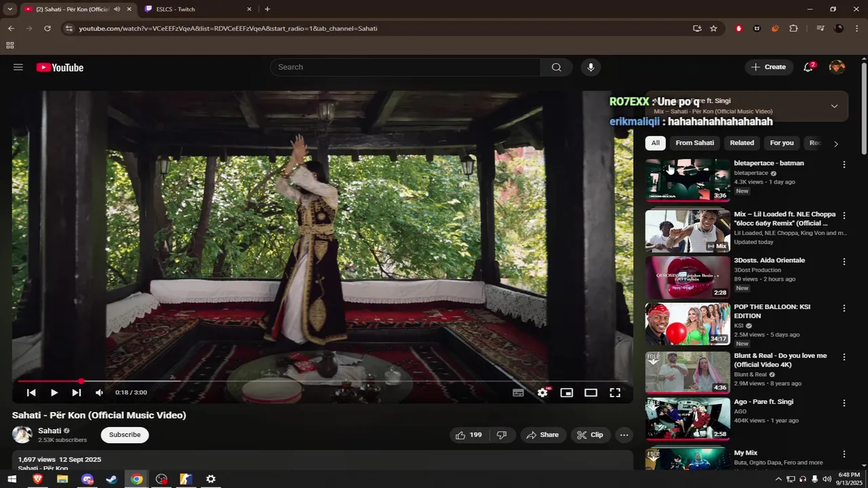Seek on the video progress bar
This screenshot has width=868, height=488.
point(323,382)
